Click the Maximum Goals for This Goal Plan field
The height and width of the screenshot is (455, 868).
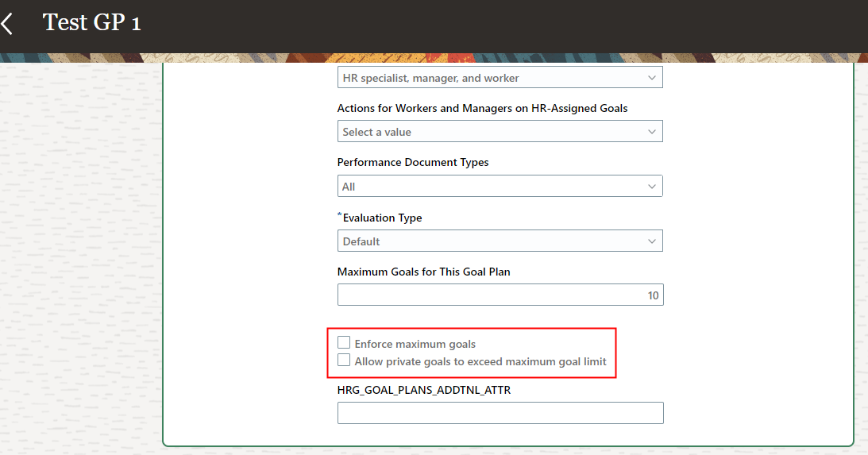500,295
